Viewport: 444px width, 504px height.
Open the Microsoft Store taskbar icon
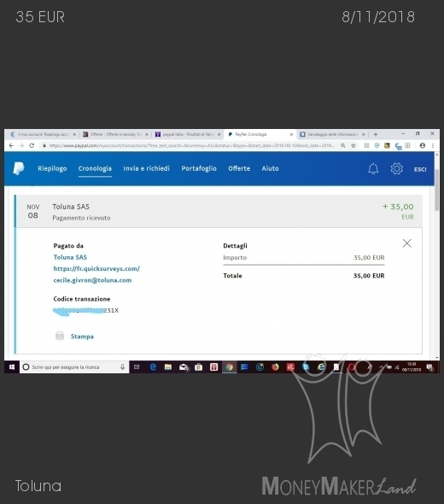tap(199, 366)
